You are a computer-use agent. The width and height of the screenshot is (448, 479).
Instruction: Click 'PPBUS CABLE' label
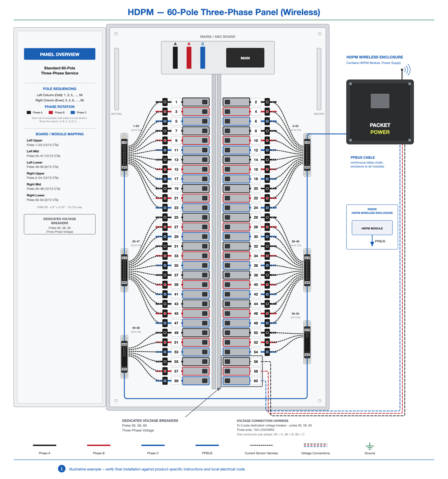coord(362,157)
